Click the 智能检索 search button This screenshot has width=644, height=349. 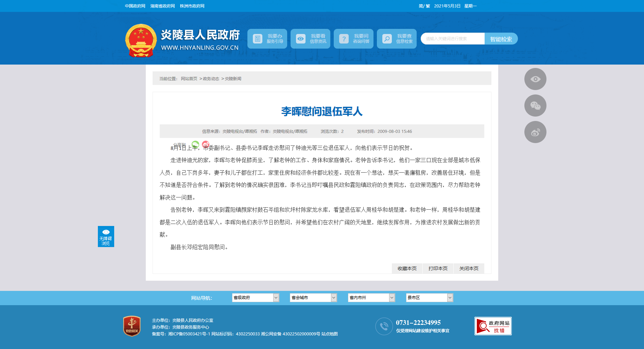point(501,39)
